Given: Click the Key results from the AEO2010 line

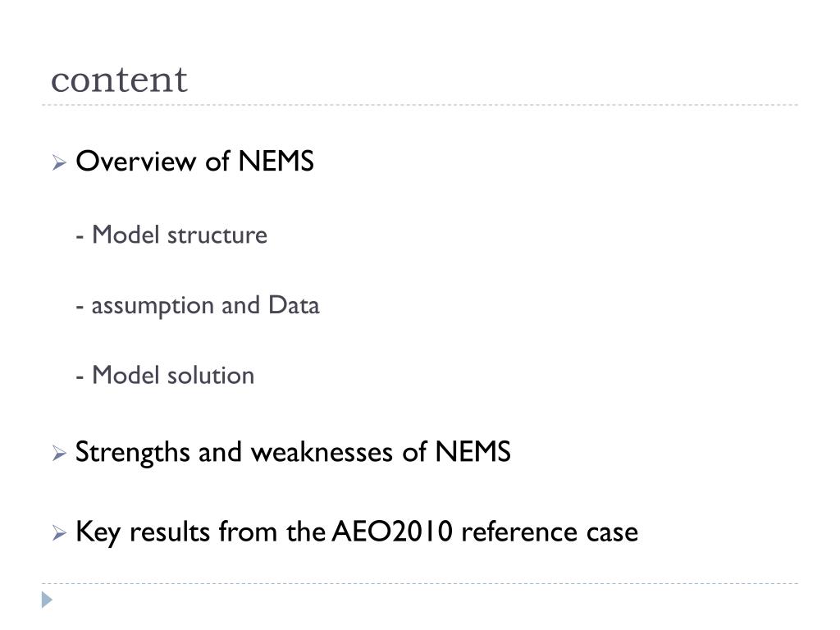Looking at the screenshot, I should pyautogui.click(x=357, y=532).
